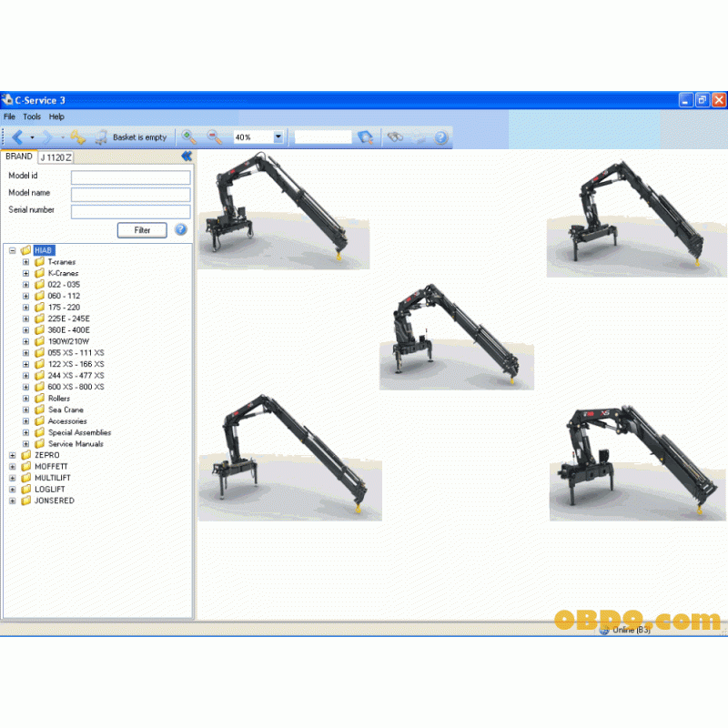This screenshot has height=728, width=728.
Task: Zoom out with the red magnifier
Action: (x=215, y=137)
